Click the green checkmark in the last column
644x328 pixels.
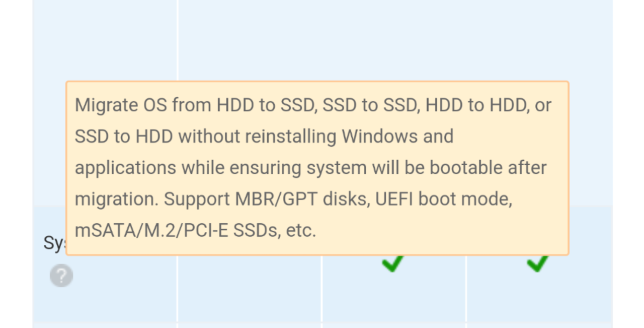pos(538,264)
